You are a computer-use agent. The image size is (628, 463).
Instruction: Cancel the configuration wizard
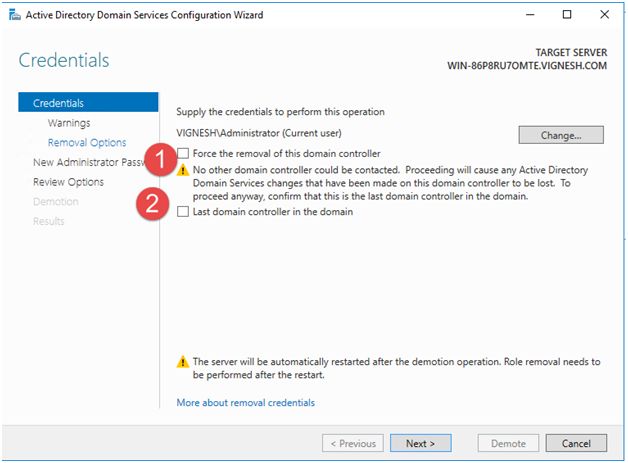(576, 443)
